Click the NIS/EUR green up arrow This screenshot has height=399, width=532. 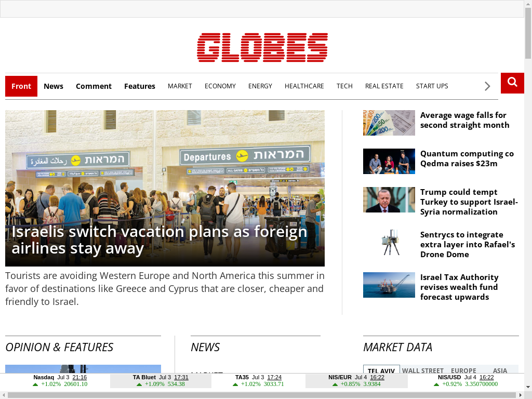click(335, 384)
